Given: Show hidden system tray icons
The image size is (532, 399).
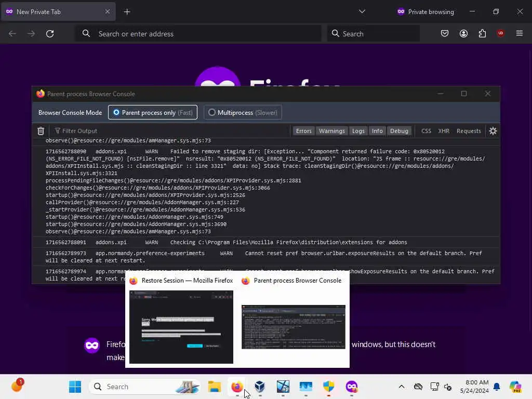Looking at the screenshot, I should (402, 387).
